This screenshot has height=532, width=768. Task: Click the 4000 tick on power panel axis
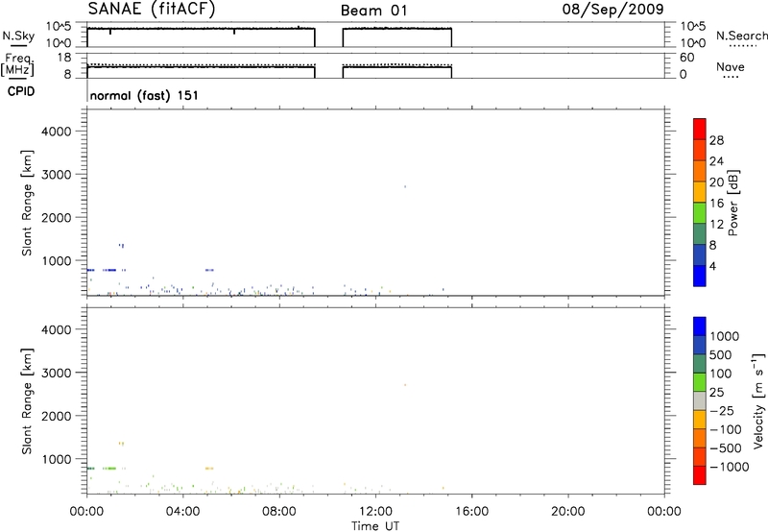[x=57, y=132]
